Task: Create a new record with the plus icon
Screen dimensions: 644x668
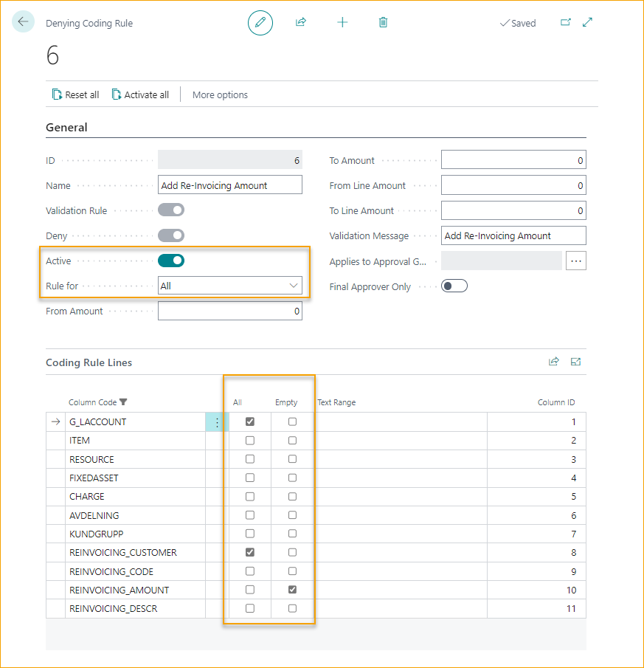Action: pyautogui.click(x=342, y=22)
